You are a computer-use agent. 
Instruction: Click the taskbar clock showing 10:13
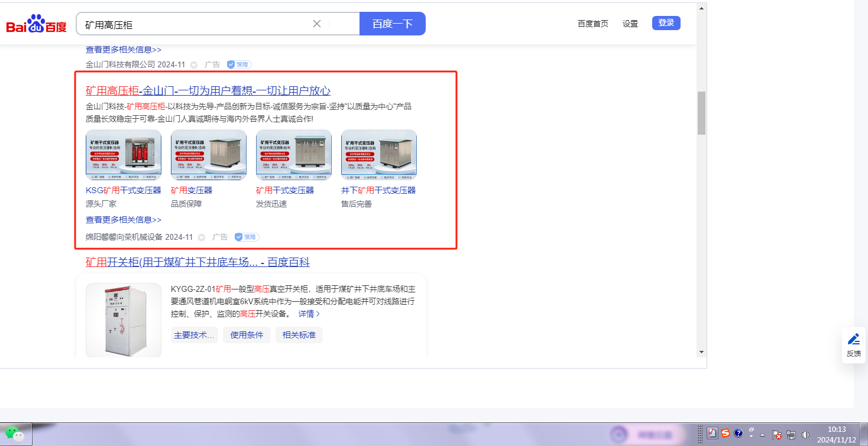[x=837, y=434]
